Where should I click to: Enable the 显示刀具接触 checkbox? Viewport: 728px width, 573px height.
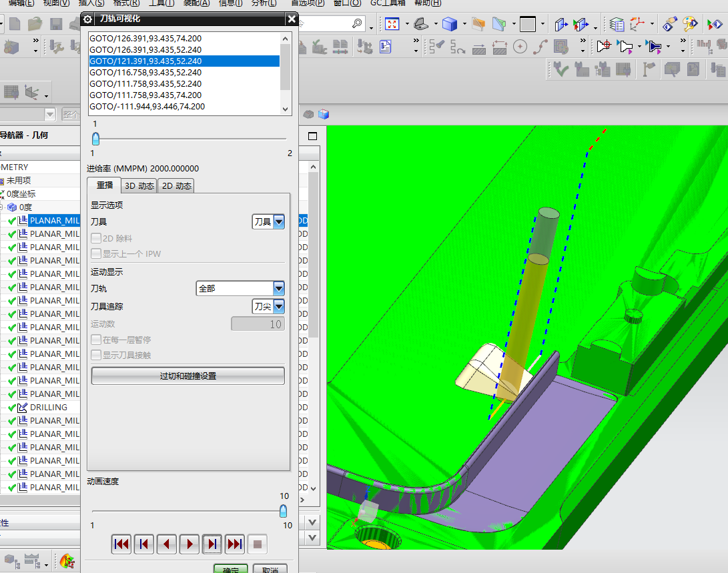(97, 356)
